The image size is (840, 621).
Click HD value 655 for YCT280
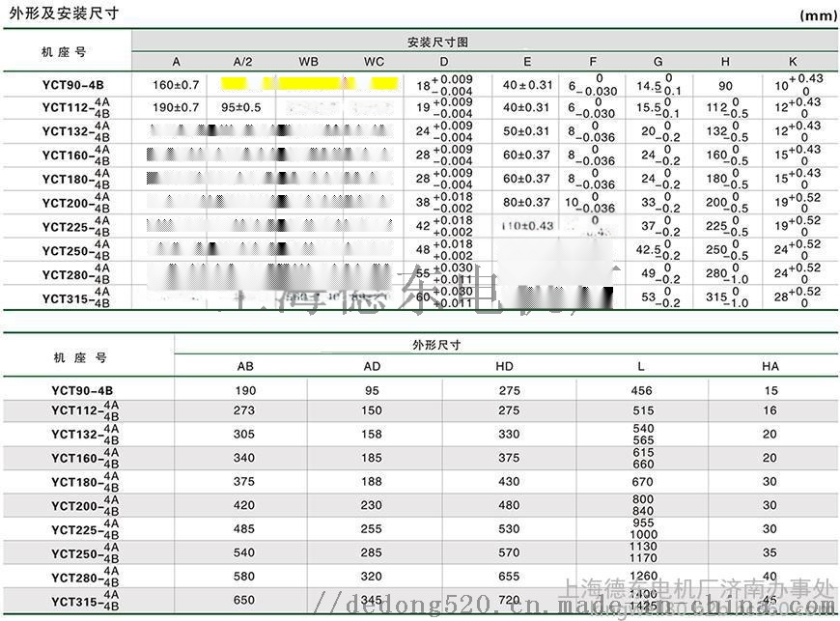point(509,576)
